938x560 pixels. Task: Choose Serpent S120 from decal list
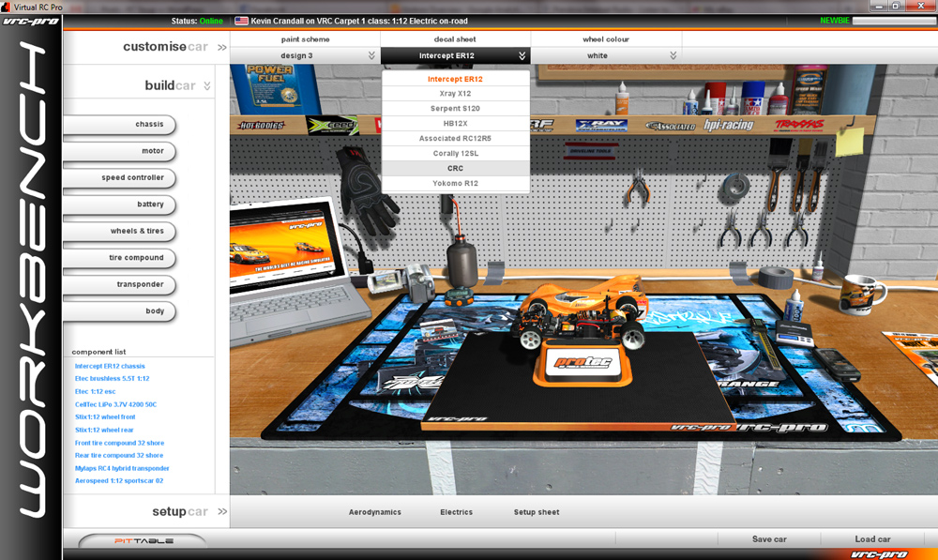pos(455,109)
